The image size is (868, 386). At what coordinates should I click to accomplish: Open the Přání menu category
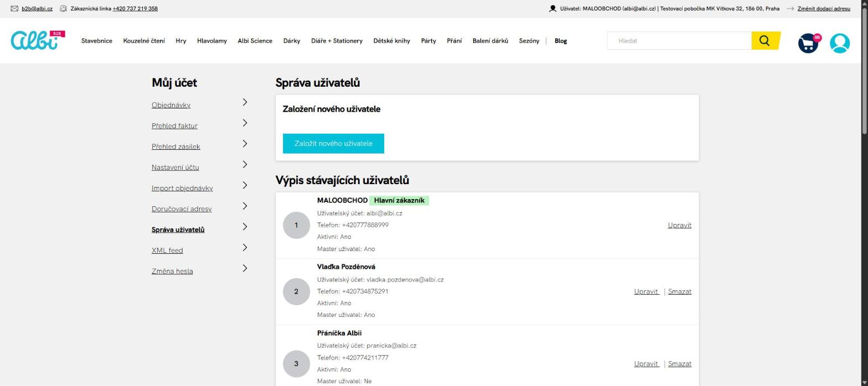454,41
